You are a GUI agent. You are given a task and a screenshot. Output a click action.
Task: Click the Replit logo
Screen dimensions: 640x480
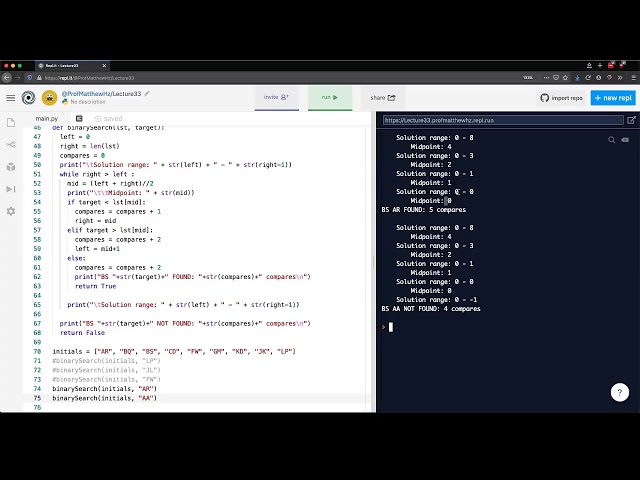[x=29, y=98]
